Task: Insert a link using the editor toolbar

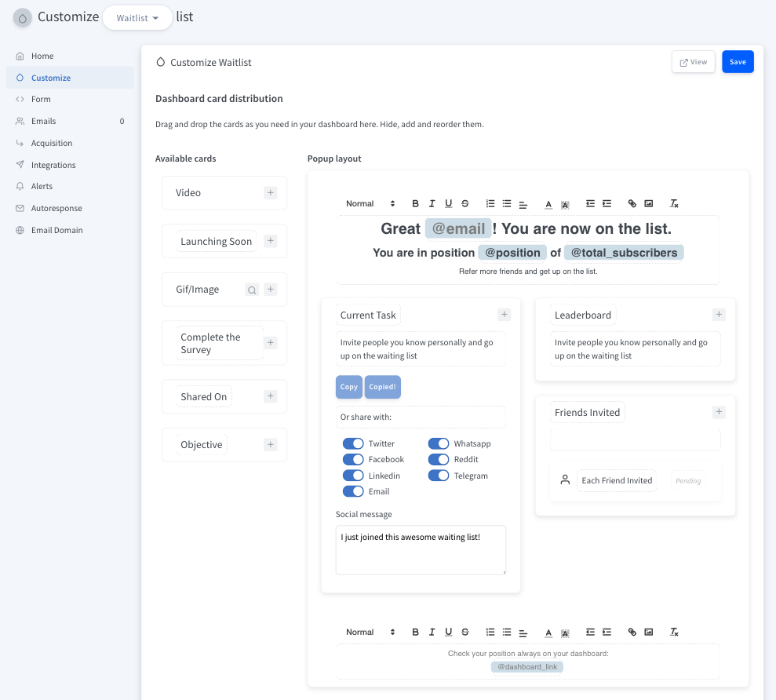Action: click(632, 203)
